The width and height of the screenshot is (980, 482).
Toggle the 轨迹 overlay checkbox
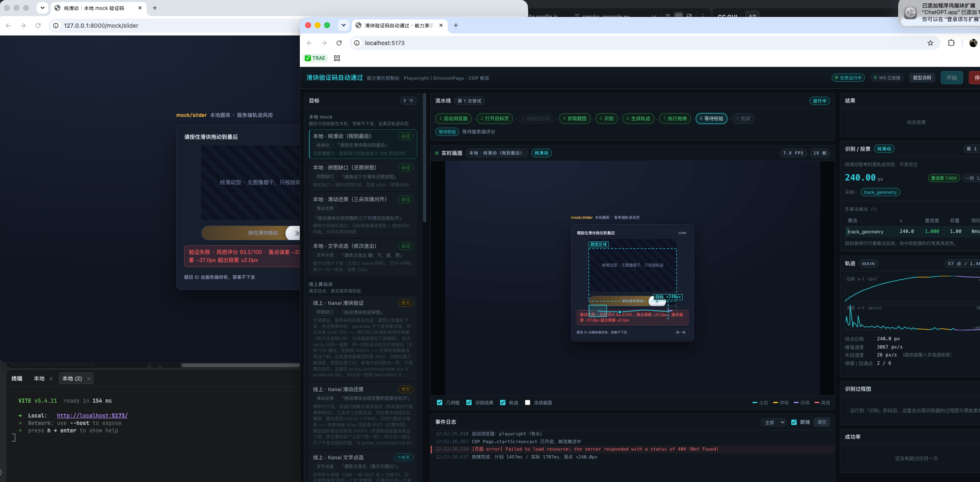tap(503, 403)
